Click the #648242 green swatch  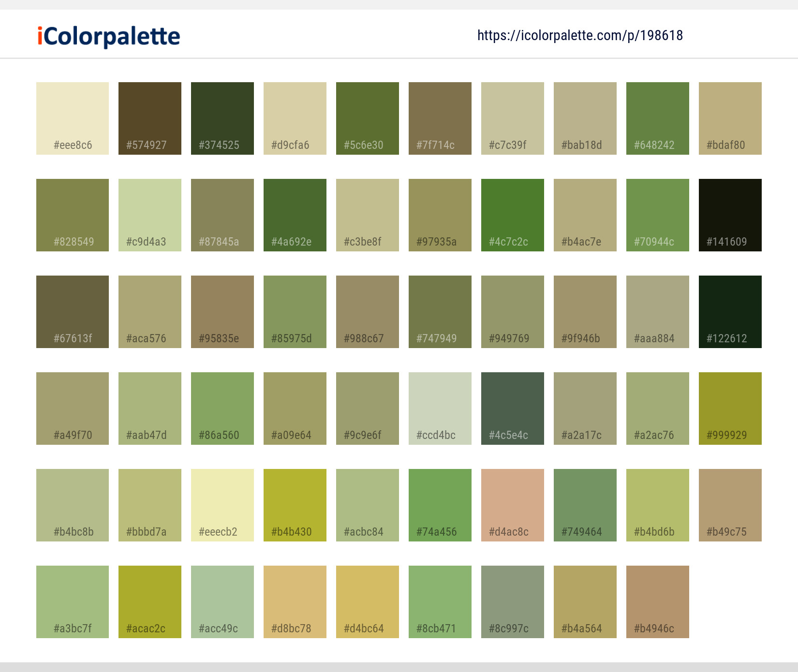tap(658, 118)
